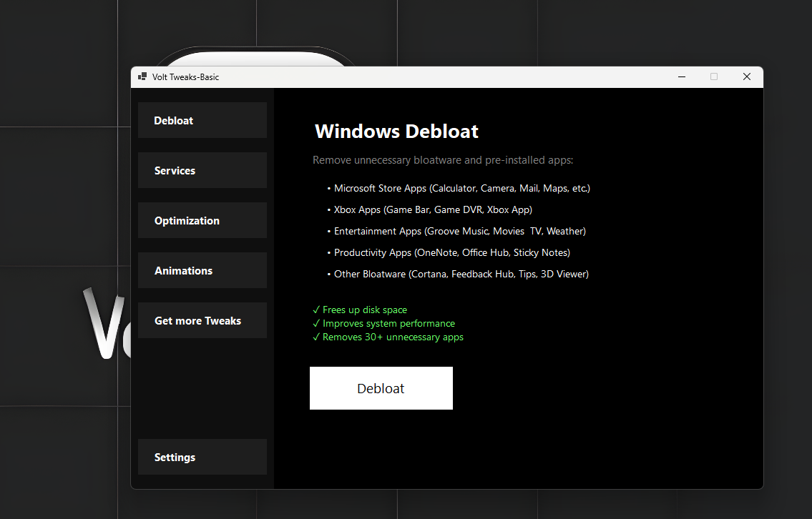This screenshot has height=519, width=812.
Task: Click the Windows Debloat heading
Action: pyautogui.click(x=396, y=132)
